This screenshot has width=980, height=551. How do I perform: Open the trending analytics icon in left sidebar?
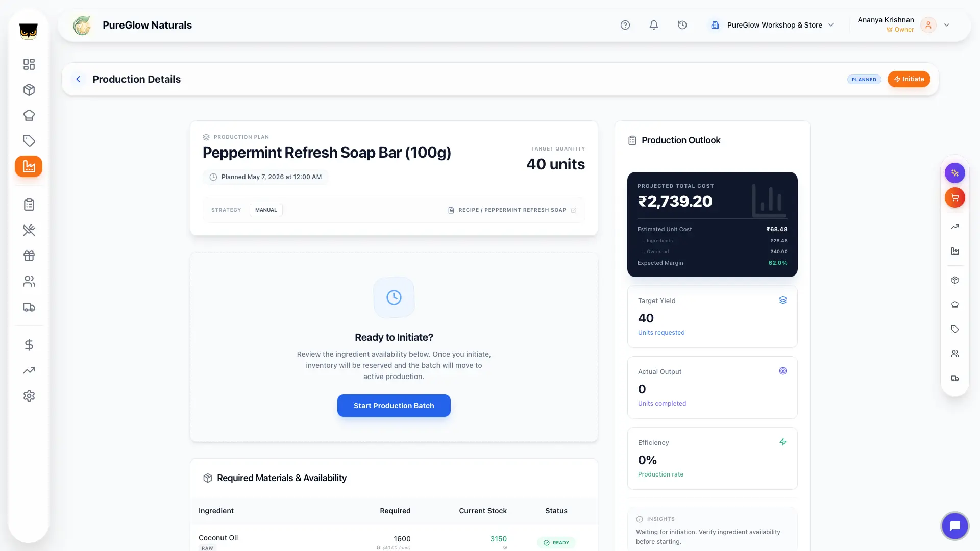pyautogui.click(x=29, y=370)
